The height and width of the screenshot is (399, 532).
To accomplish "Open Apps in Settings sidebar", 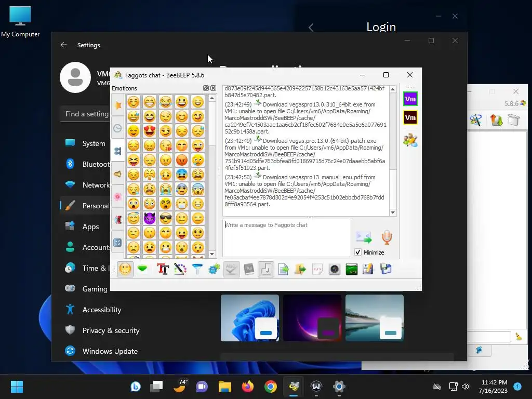I will (x=86, y=227).
